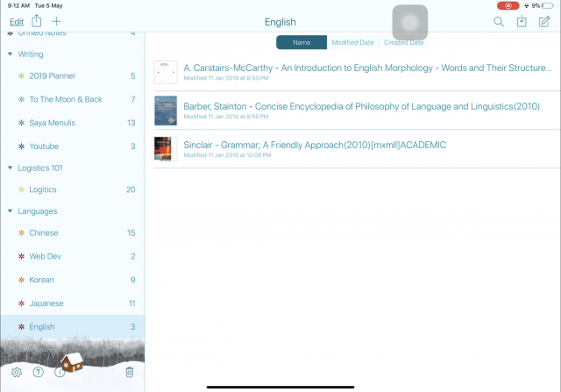The width and height of the screenshot is (561, 392).
Task: Add a new folder with the plus icon
Action: [56, 21]
